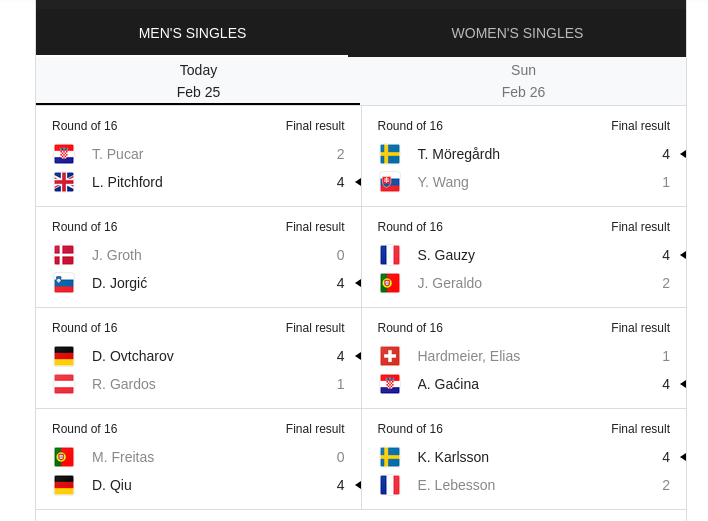This screenshot has height=521, width=708.
Task: Click the France flag beside S. Gauzy
Action: (x=390, y=255)
